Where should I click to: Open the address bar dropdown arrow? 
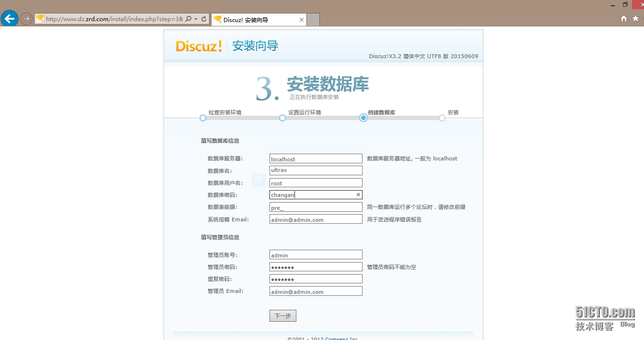pos(196,19)
